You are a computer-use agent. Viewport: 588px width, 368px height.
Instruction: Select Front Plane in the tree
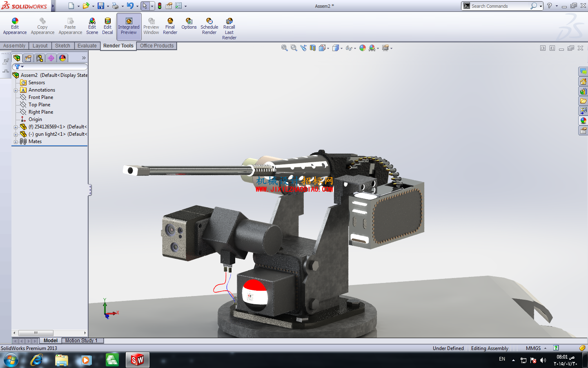click(x=40, y=97)
